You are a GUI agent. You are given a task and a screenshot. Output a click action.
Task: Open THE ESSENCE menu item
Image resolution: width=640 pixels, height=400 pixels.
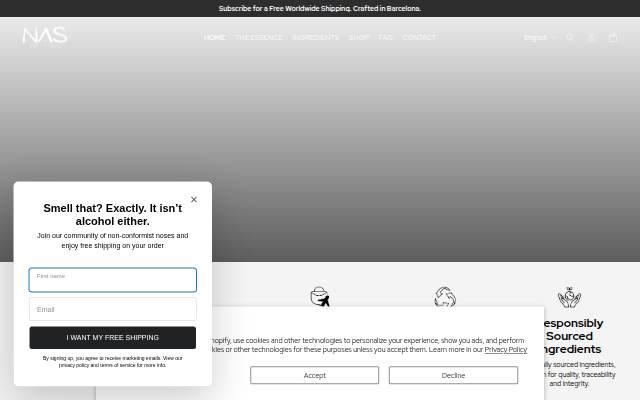[x=259, y=38]
